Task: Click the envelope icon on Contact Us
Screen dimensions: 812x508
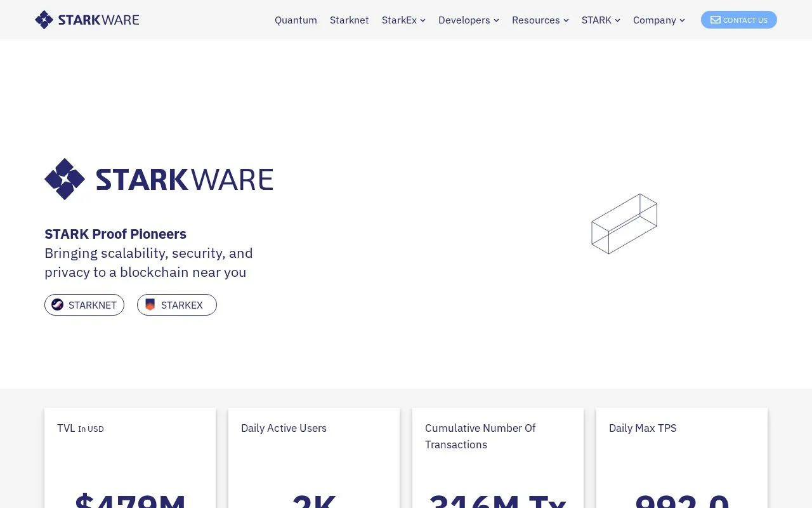Action: point(716,20)
